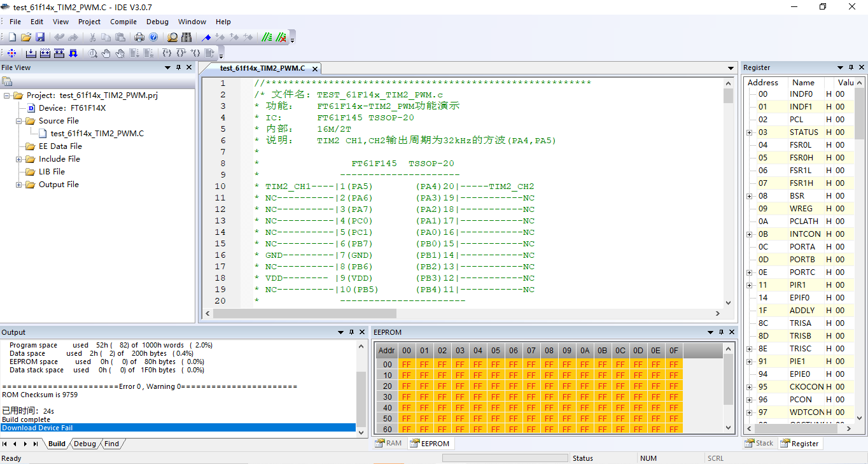
Task: Select the Debug tab in Output panel
Action: [x=85, y=444]
